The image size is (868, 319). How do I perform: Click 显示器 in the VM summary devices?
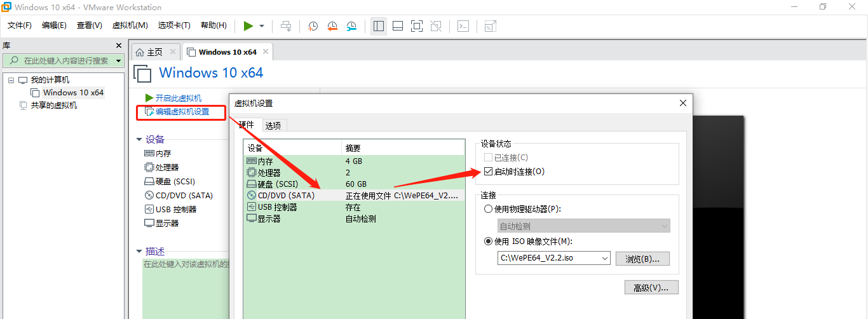(167, 223)
